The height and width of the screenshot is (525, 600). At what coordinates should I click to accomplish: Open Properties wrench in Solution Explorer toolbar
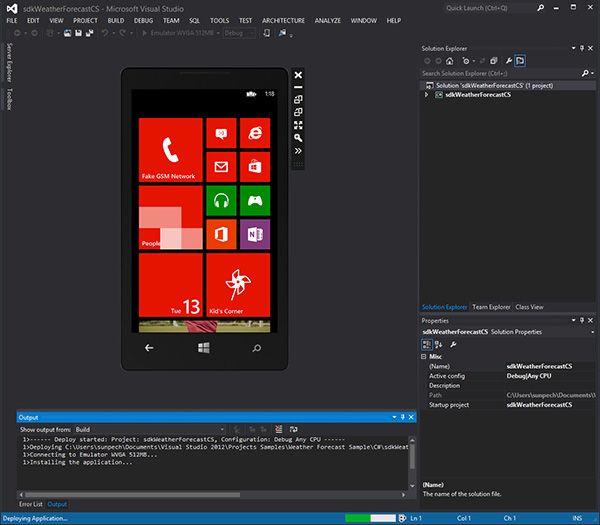tap(509, 61)
